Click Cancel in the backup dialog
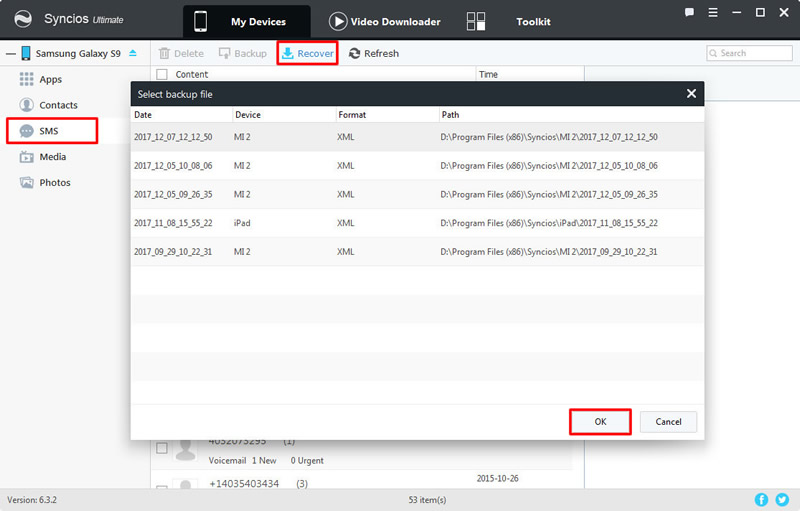Screen dimensions: 800x511 668,422
